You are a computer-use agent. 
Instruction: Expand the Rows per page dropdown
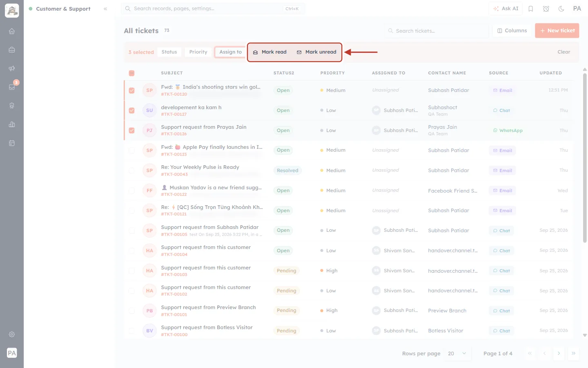(457, 353)
